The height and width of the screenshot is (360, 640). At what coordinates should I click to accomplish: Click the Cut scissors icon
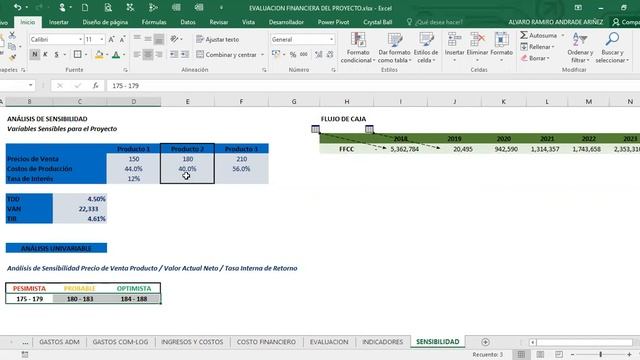12,35
